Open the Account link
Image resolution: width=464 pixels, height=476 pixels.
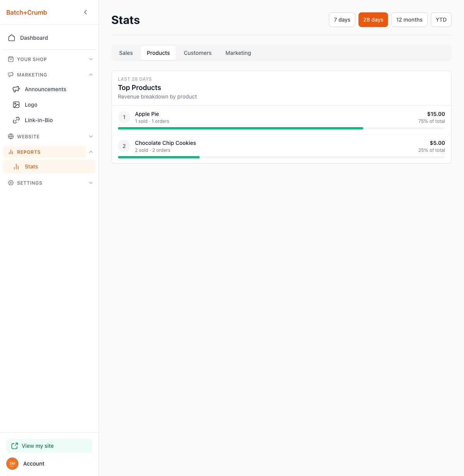[34, 464]
